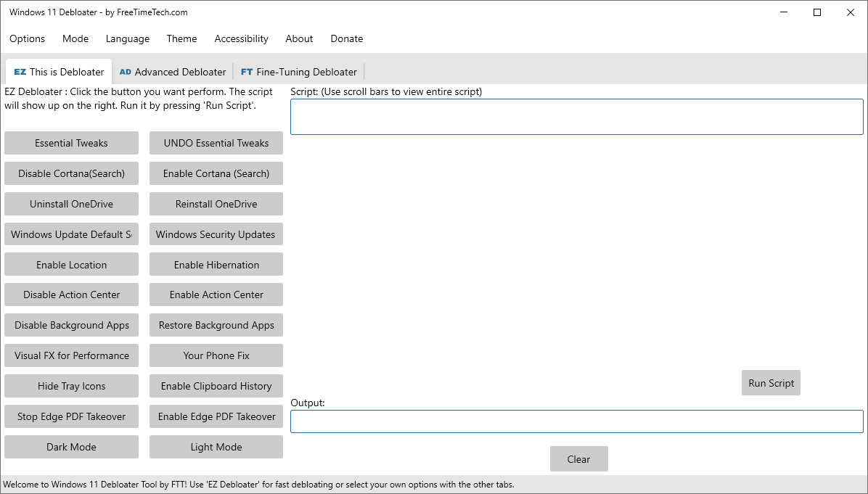This screenshot has height=494, width=868.
Task: Select the EZ This is Debloater tab
Action: tap(59, 72)
